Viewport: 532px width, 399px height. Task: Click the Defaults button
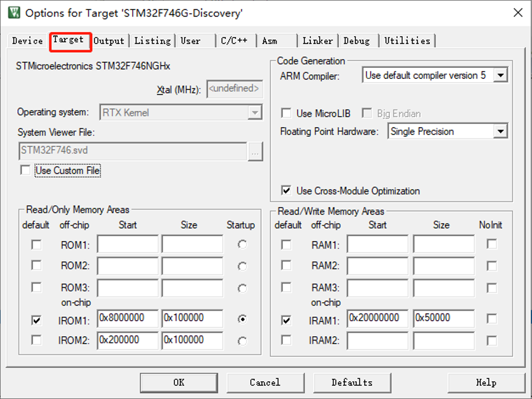pos(352,382)
